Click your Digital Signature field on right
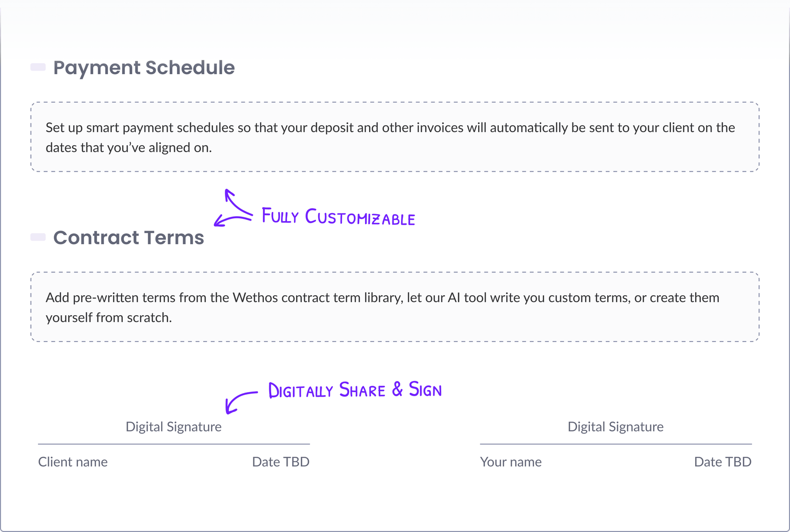Viewport: 790px width, 532px height. (616, 427)
